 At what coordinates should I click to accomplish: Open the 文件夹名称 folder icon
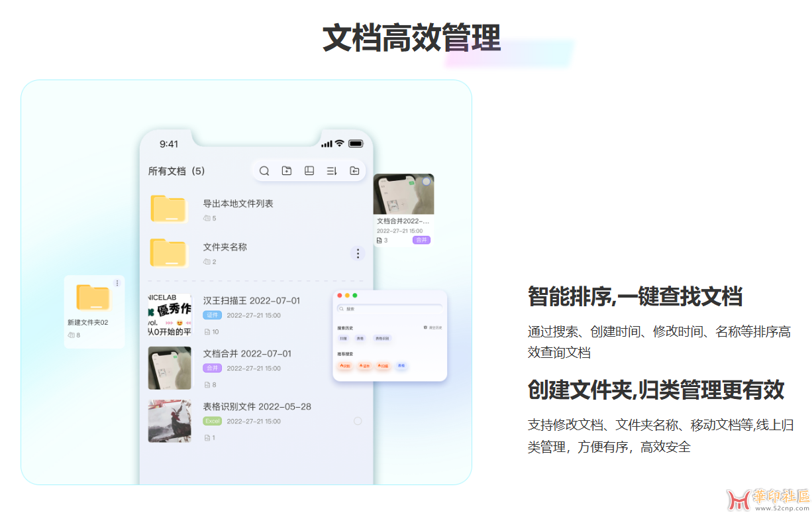click(169, 254)
